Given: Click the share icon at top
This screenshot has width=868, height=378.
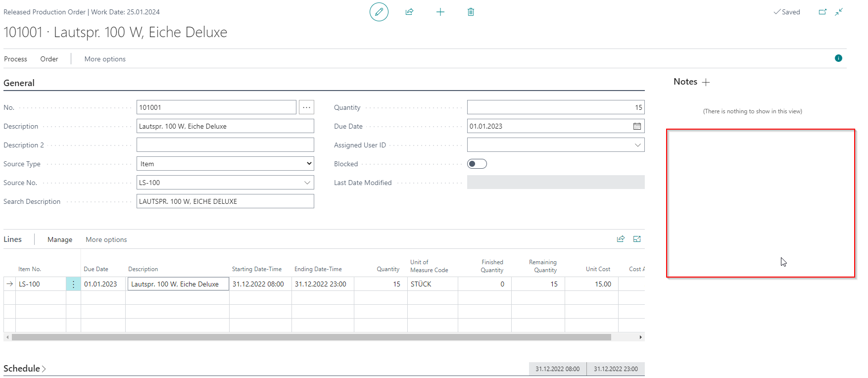Looking at the screenshot, I should click(x=409, y=12).
